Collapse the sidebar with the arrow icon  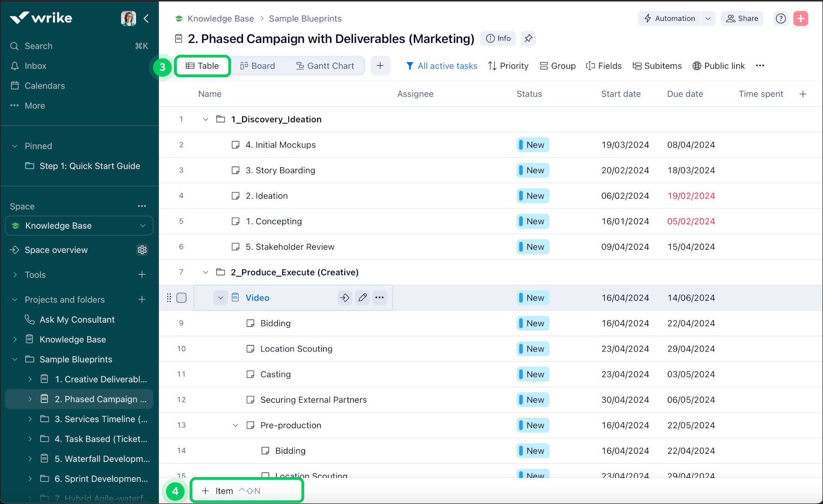146,18
